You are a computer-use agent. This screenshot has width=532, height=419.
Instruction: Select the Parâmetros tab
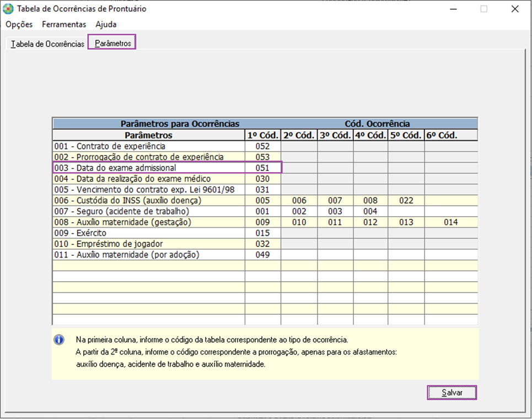pyautogui.click(x=112, y=43)
